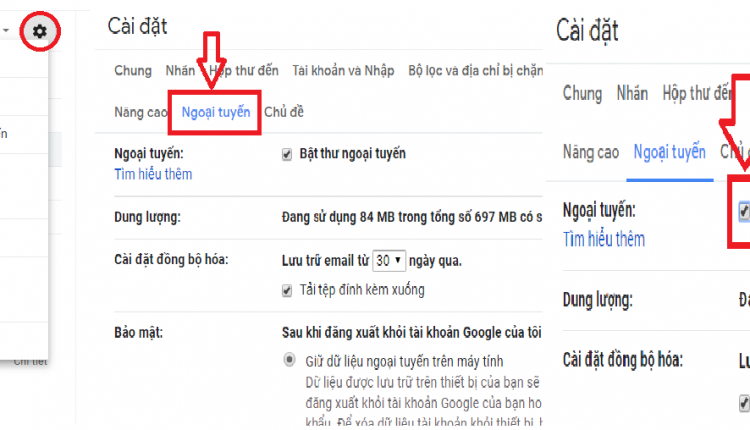Click Cài đặt đồng bộ hóa label in right panel
The image size is (750, 430).
[623, 360]
